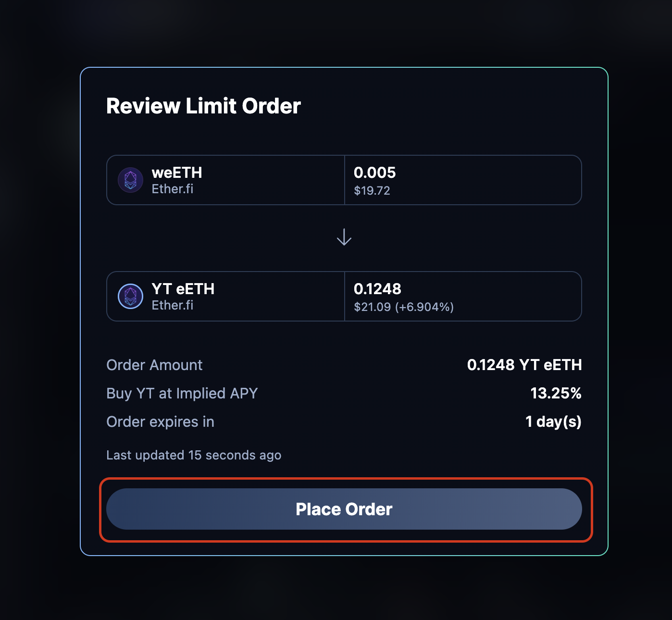The image size is (672, 620).
Task: Click the YT eETH output card
Action: [344, 297]
